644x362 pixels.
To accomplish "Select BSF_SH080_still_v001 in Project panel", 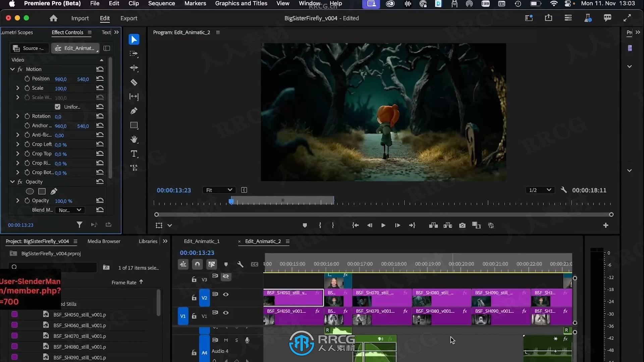I will [x=79, y=347].
